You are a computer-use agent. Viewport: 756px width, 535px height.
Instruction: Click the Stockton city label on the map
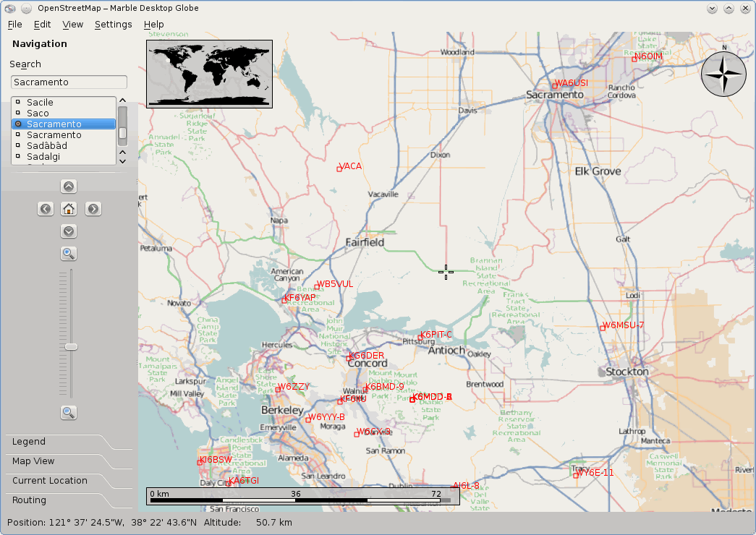(627, 372)
